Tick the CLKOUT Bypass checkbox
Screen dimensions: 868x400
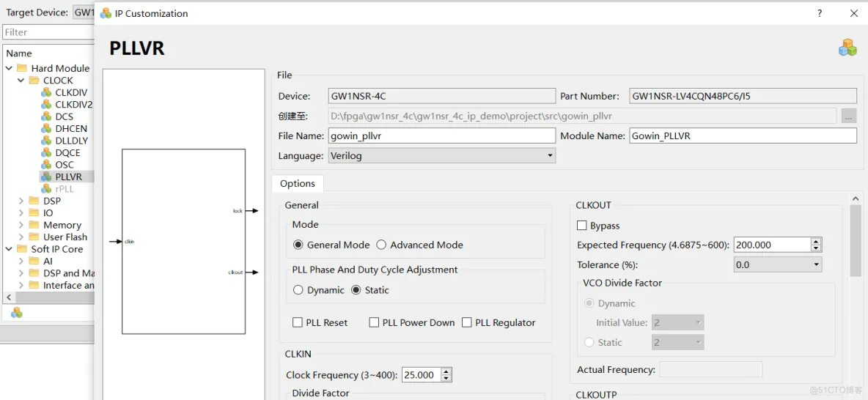(x=582, y=226)
